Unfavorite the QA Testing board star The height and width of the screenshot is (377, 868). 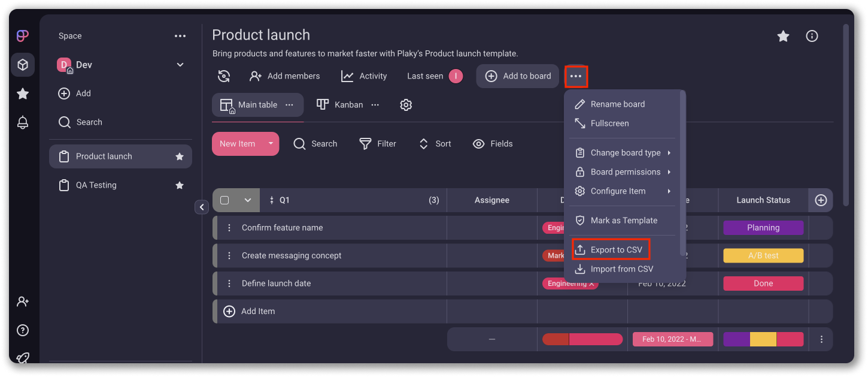click(179, 185)
